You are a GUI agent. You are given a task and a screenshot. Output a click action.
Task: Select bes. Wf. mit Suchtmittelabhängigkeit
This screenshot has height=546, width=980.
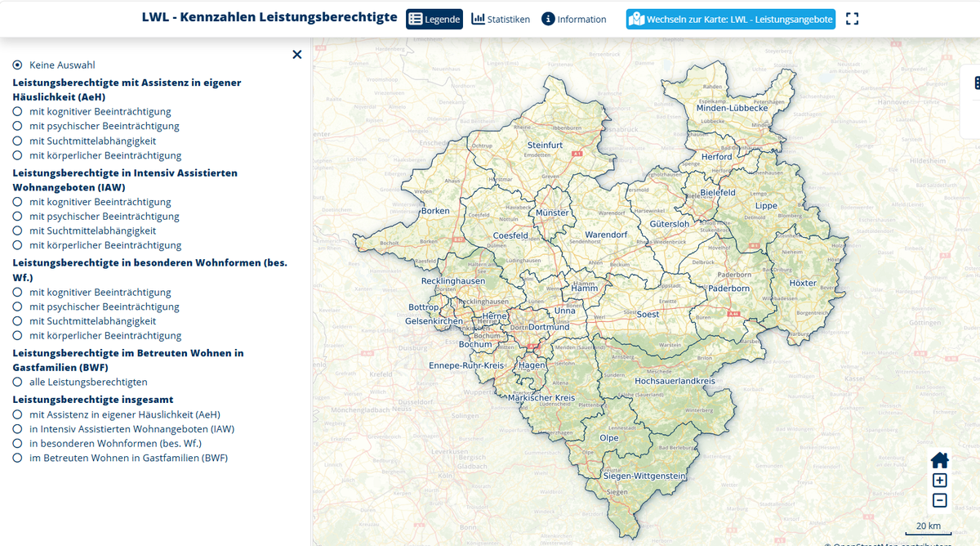[x=17, y=321]
